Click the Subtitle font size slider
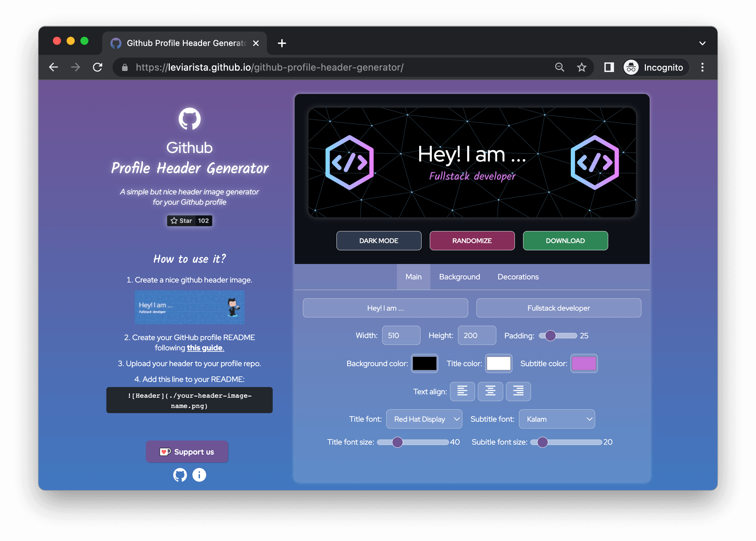Viewport: 756px width, 541px height. pos(566,442)
